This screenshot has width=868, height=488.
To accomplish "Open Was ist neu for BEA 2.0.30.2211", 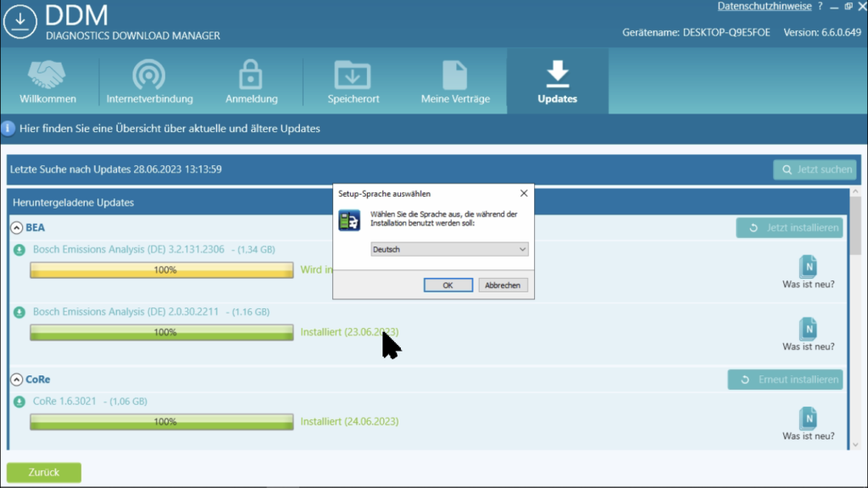I will click(x=808, y=335).
